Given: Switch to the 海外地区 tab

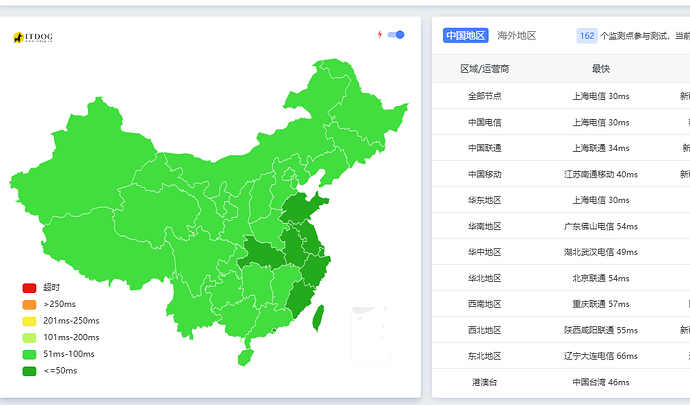Looking at the screenshot, I should point(517,36).
